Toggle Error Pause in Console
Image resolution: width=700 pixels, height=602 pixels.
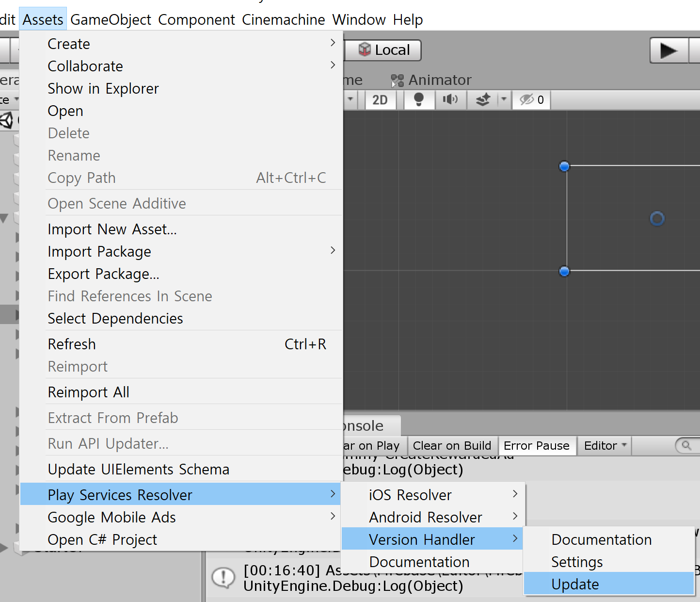point(537,445)
